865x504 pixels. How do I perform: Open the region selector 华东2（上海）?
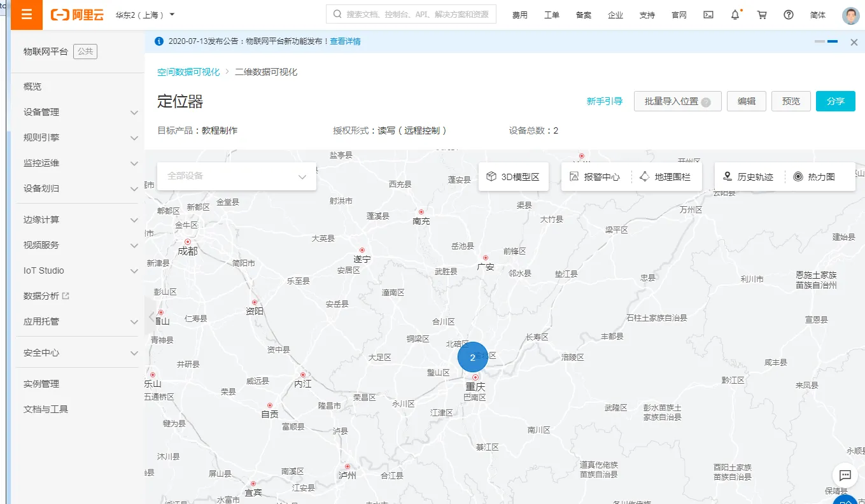coord(145,15)
